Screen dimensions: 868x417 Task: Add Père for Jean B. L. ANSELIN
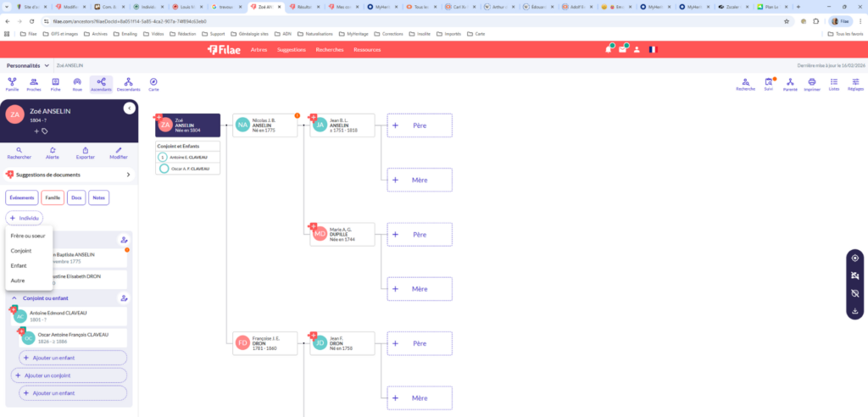[x=420, y=125]
